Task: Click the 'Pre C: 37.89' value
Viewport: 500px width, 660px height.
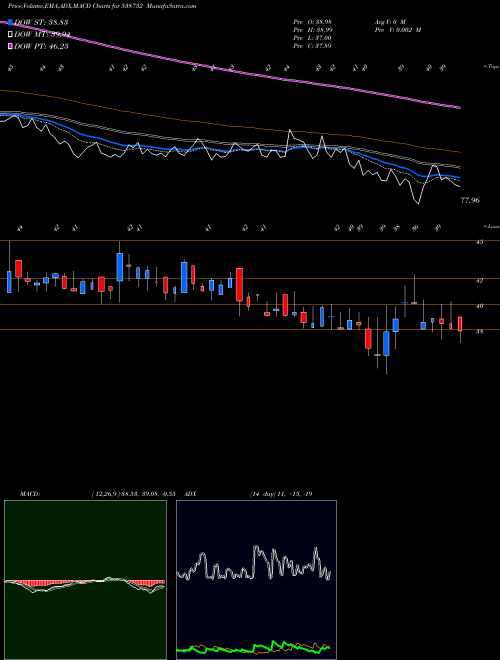Action: point(312,46)
